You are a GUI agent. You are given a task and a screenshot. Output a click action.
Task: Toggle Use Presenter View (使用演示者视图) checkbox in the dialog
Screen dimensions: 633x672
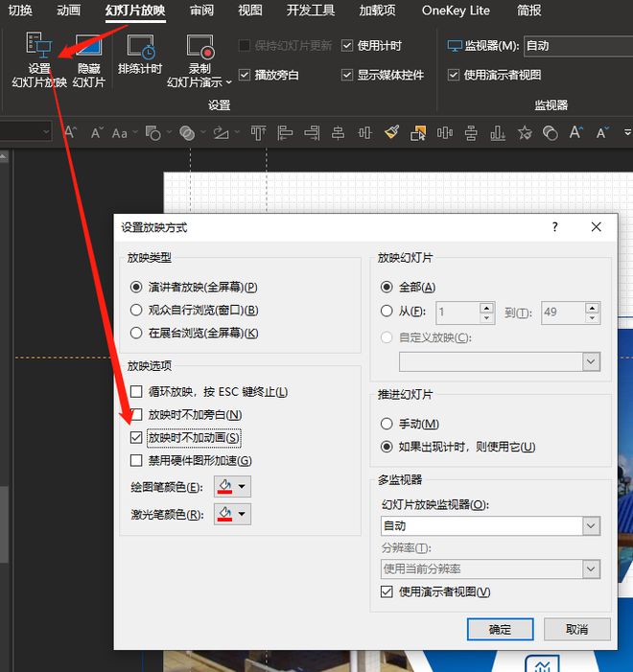click(x=387, y=591)
